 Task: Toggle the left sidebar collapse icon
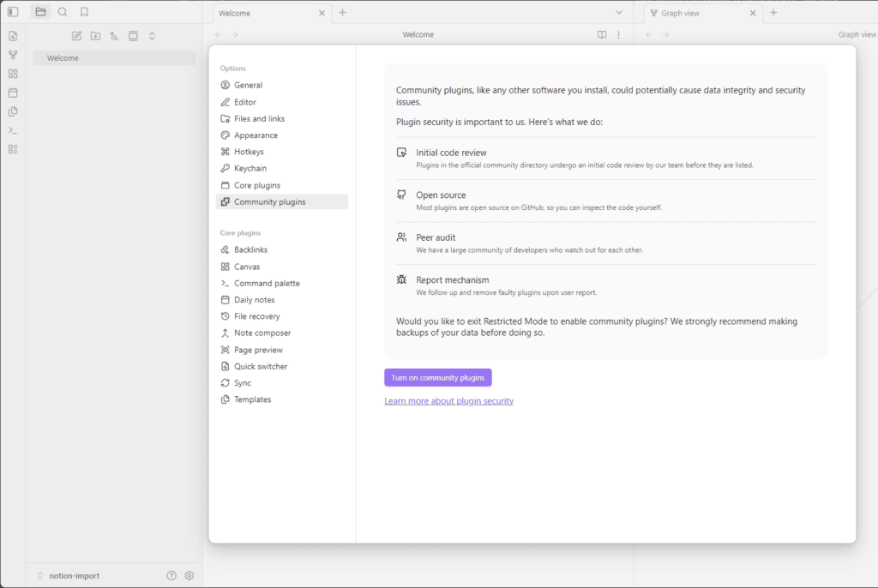13,12
